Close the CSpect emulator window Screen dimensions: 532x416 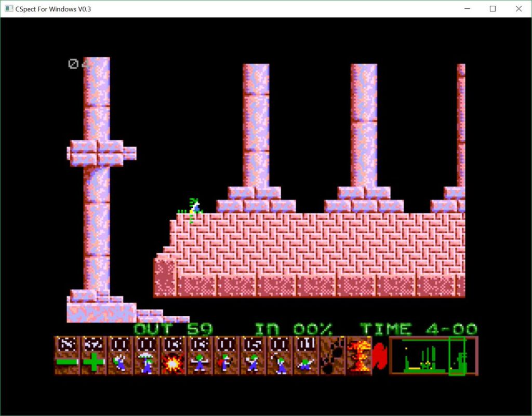pyautogui.click(x=519, y=9)
